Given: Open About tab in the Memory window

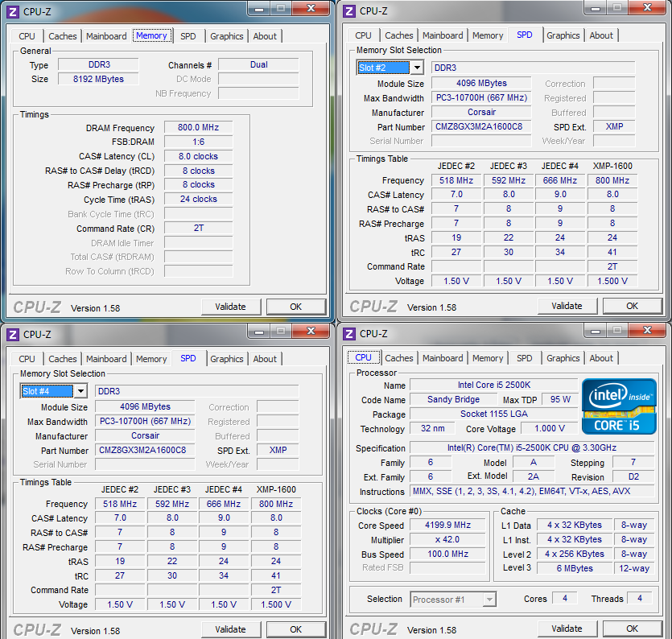Looking at the screenshot, I should pos(265,36).
